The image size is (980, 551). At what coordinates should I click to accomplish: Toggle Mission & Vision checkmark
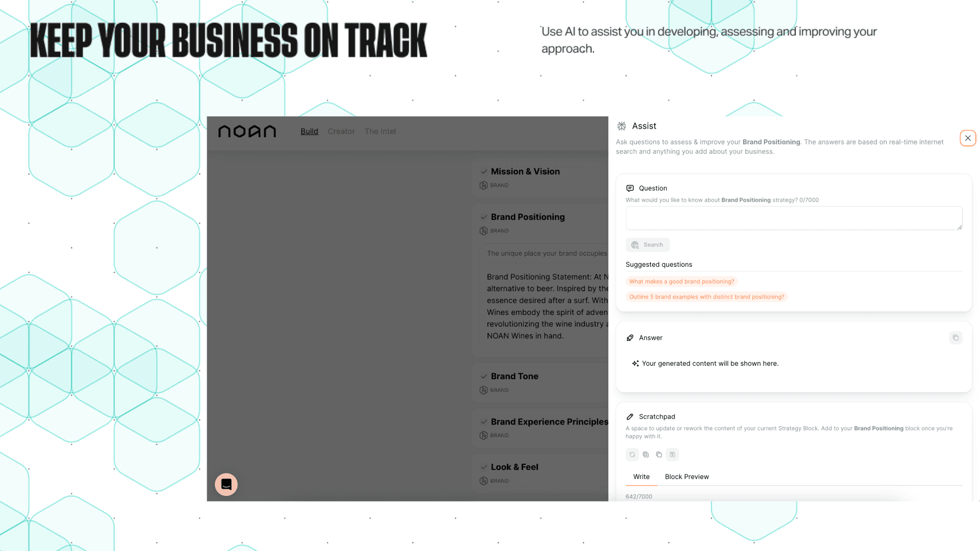[483, 171]
